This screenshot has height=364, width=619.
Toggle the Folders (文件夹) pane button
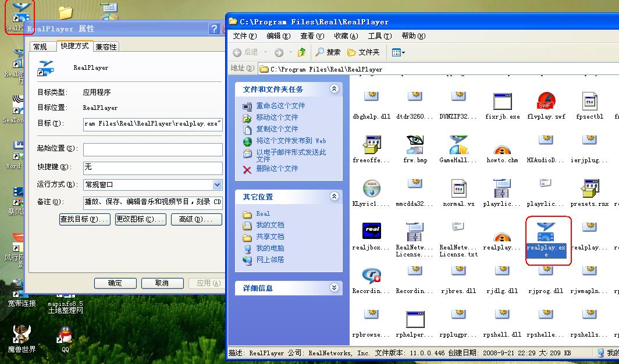[x=363, y=52]
